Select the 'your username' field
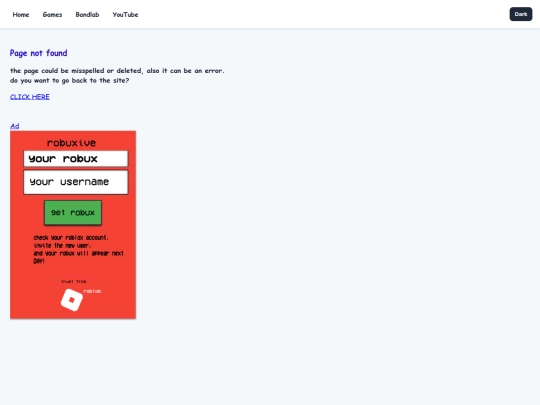The image size is (540, 405). point(76,182)
